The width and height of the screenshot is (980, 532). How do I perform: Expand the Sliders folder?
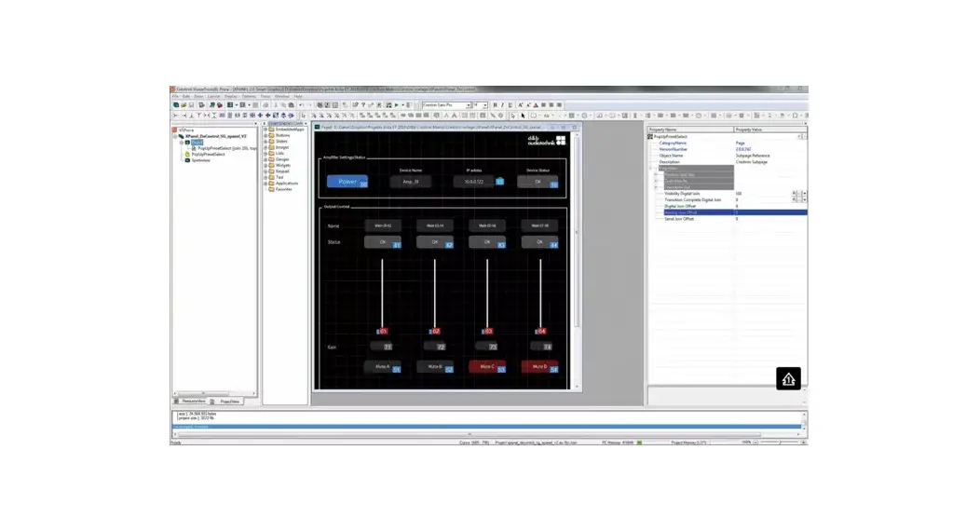click(x=265, y=142)
